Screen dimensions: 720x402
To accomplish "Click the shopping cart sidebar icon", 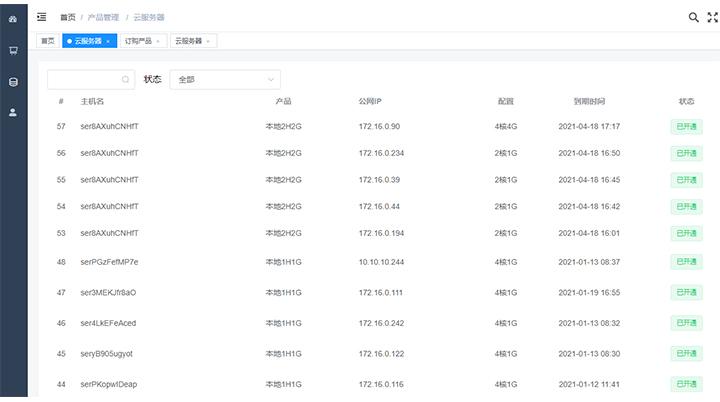I will pos(13,50).
